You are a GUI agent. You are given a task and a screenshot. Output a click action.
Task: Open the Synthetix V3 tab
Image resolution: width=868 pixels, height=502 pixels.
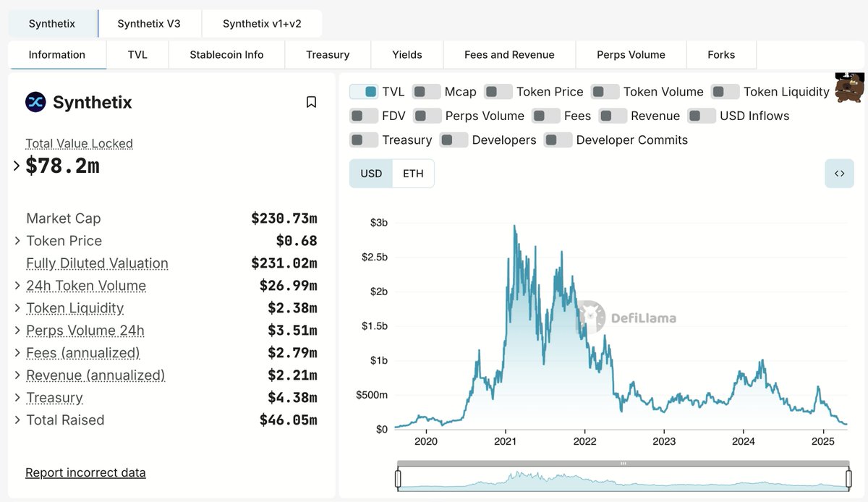[149, 24]
